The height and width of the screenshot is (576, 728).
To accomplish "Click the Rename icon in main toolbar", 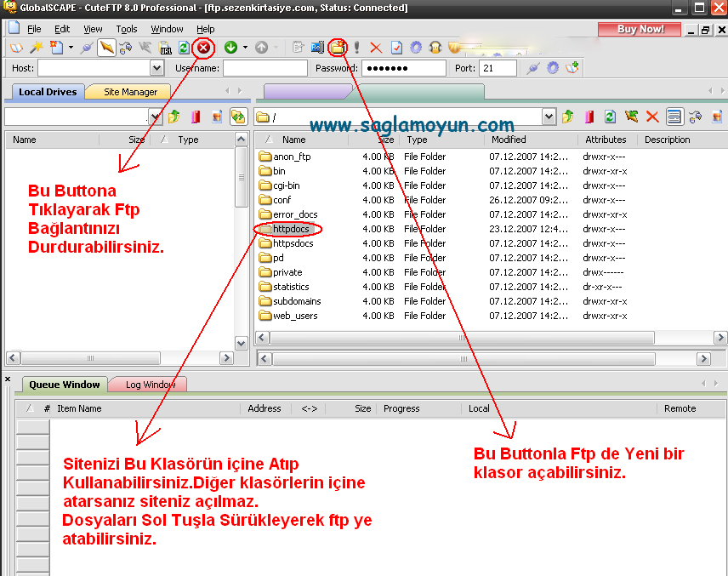I will (x=317, y=48).
